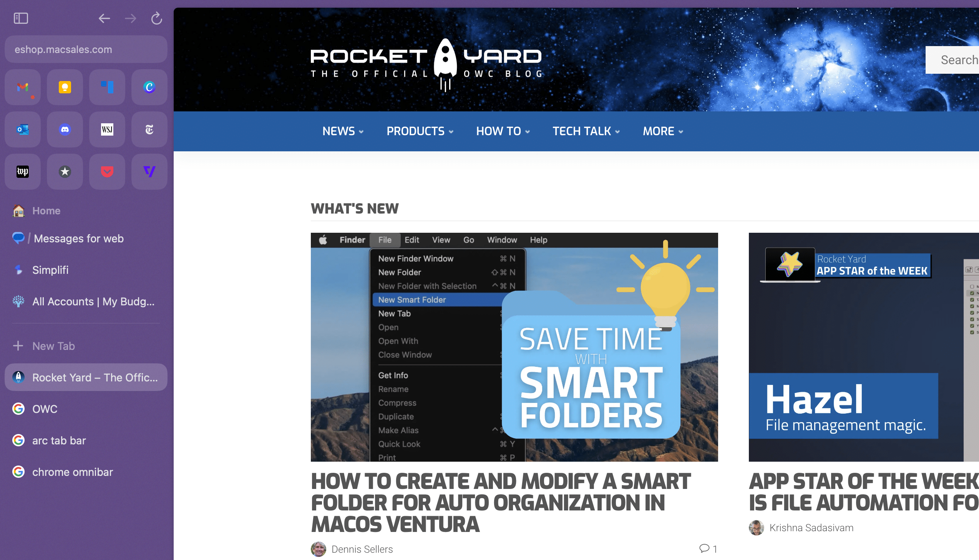Toggle the sidebar visibility icon
This screenshot has height=560, width=979.
click(x=21, y=18)
